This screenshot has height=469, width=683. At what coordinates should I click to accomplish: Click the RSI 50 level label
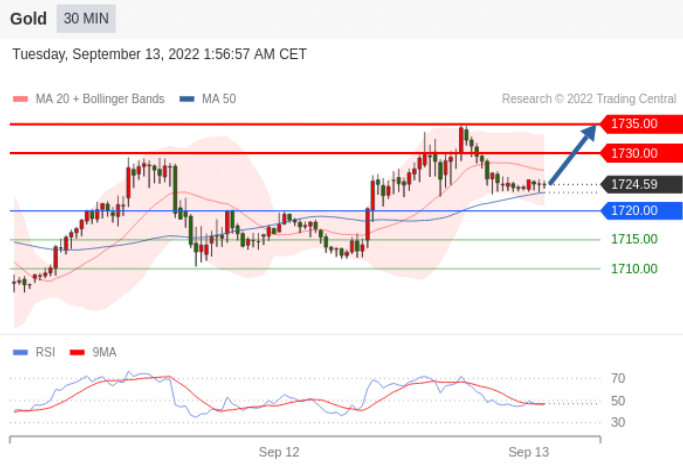[618, 401]
